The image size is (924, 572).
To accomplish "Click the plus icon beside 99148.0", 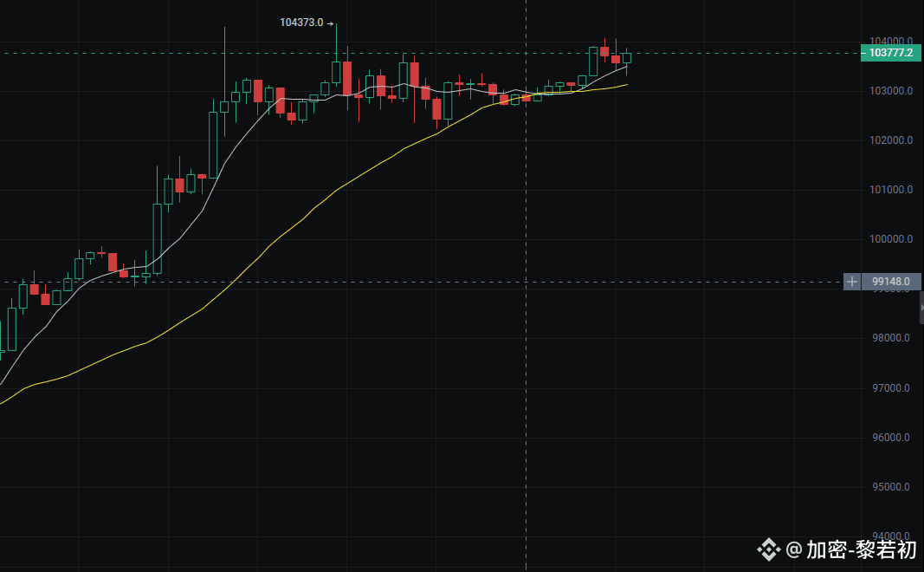I will (851, 282).
